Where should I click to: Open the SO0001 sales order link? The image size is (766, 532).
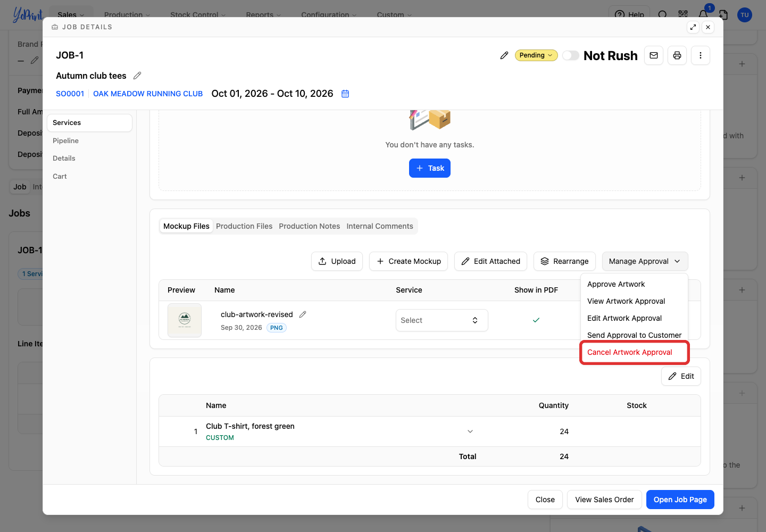[70, 94]
